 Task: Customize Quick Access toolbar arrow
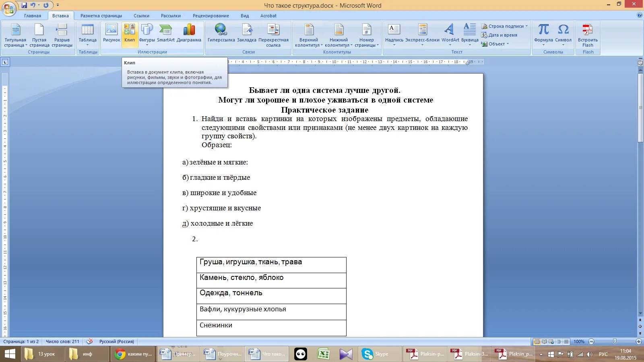tap(58, 5)
